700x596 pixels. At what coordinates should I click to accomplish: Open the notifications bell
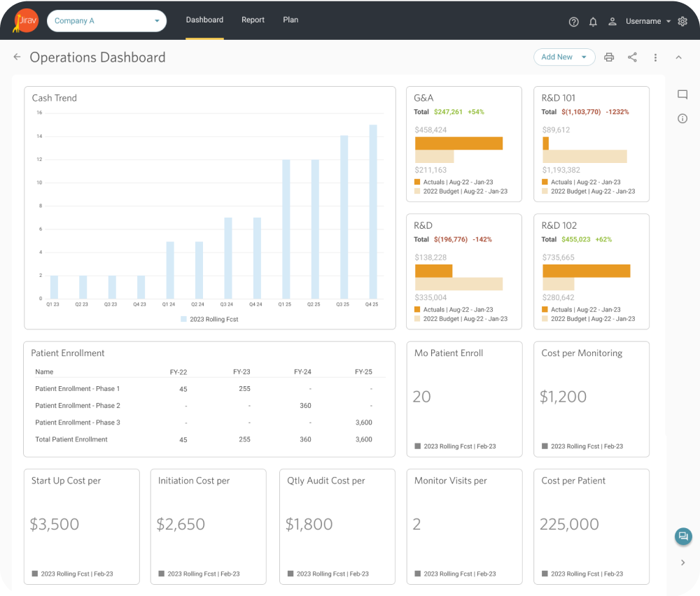tap(593, 22)
